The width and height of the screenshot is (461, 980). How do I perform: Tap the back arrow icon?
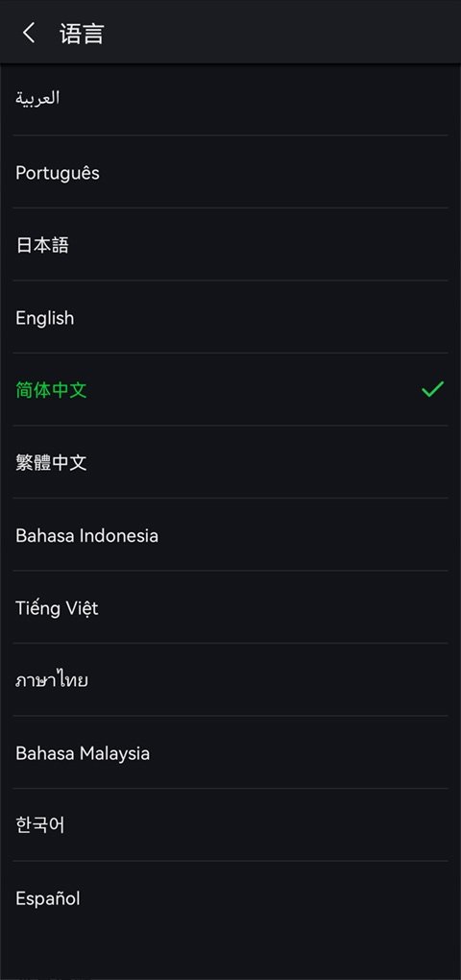tap(29, 33)
